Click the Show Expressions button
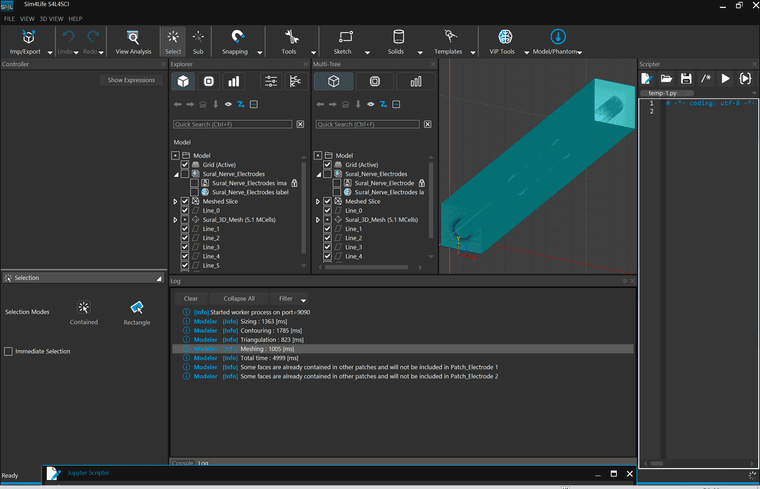The height and width of the screenshot is (489, 760). [x=131, y=80]
